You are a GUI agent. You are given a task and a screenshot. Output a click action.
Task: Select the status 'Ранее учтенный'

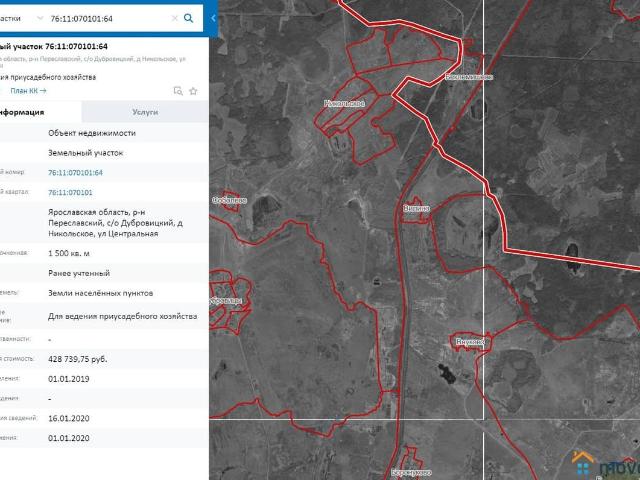coord(79,273)
